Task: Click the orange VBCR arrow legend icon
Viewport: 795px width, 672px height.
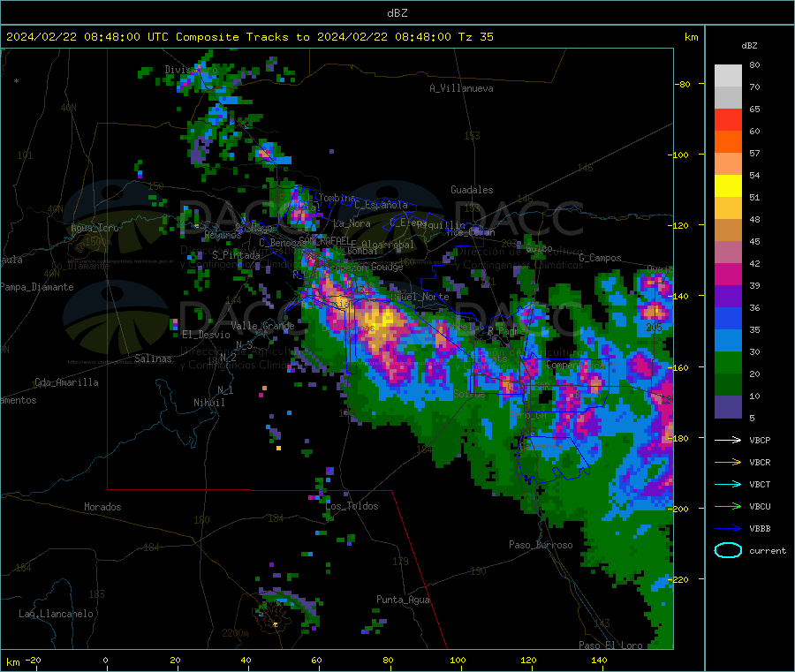Action: pyautogui.click(x=728, y=462)
